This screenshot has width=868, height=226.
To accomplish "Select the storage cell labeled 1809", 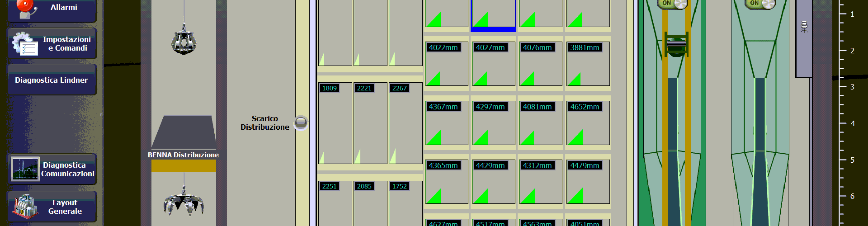I will pos(335,123).
